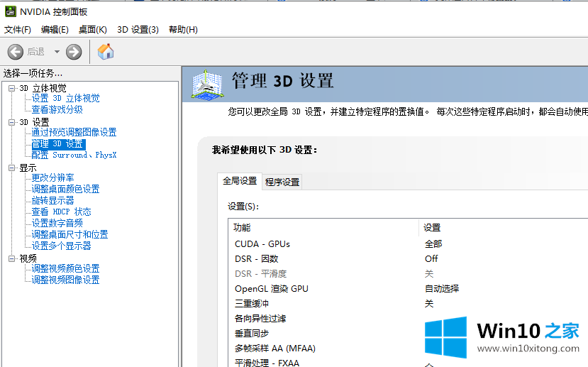Open the 3D 设置(3) menu
588x367 pixels.
click(x=138, y=30)
